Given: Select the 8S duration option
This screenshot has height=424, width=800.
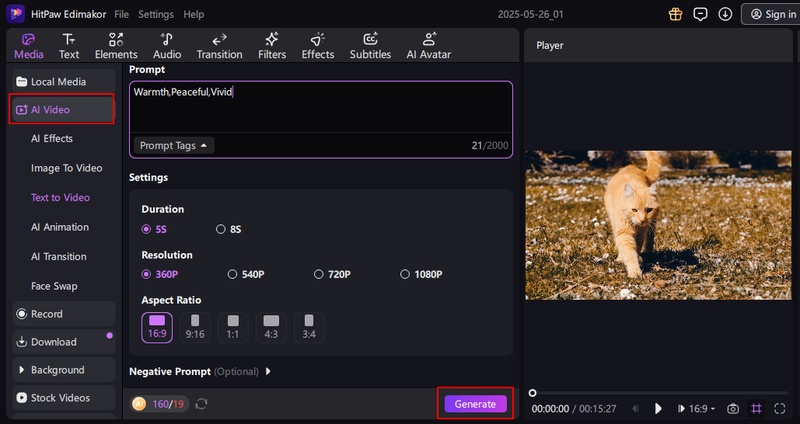Looking at the screenshot, I should (229, 229).
